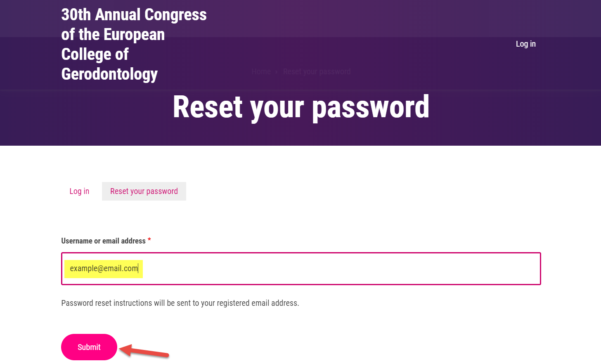Click "College of" in the site title

[x=95, y=54]
